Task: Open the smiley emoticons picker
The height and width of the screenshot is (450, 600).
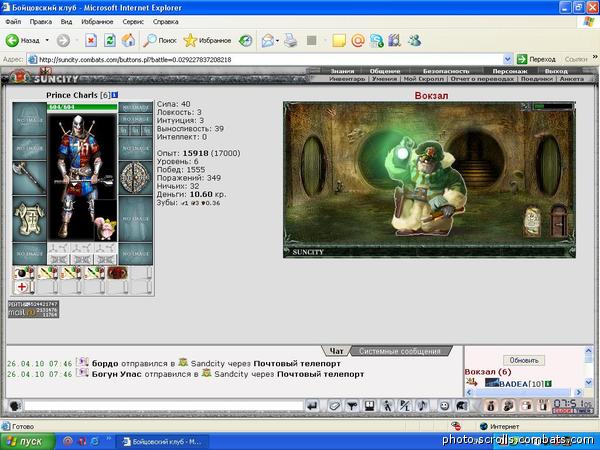Action: click(444, 406)
